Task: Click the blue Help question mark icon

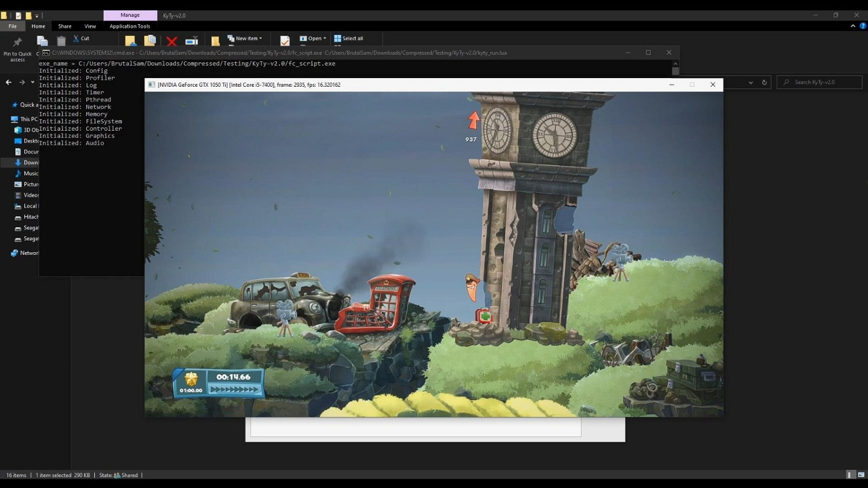Action: click(863, 26)
